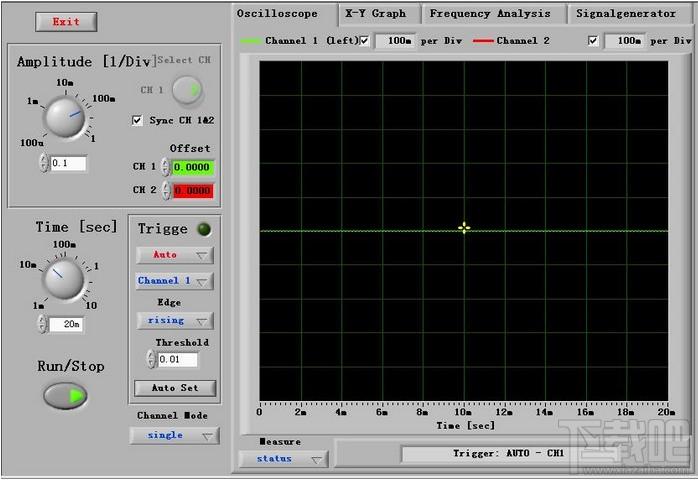Click the Channel 2 per Div field

(x=625, y=41)
